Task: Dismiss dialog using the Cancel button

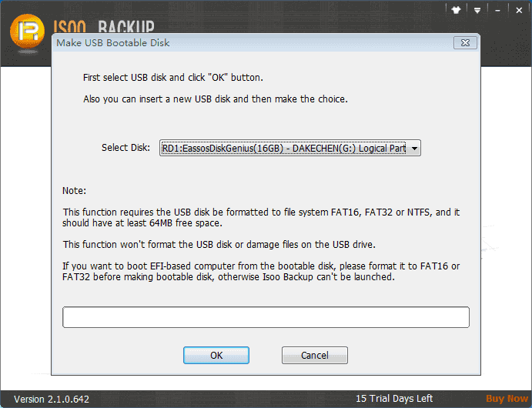Action: click(x=315, y=355)
